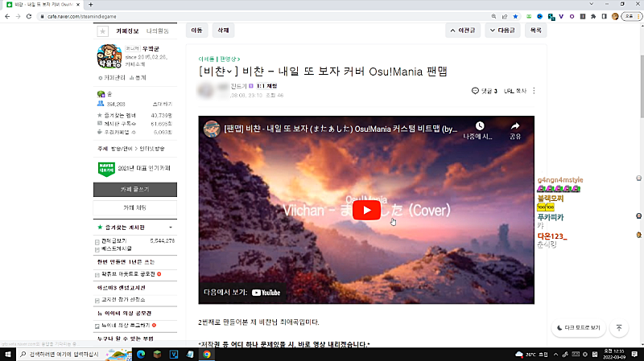
Task: Click the scroll-to-top arrow button
Action: pos(619,328)
